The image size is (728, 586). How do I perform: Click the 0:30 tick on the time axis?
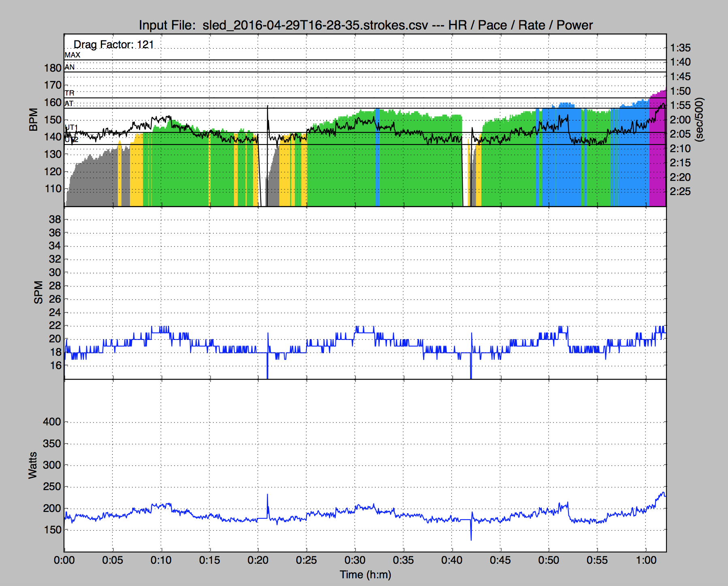(x=355, y=561)
